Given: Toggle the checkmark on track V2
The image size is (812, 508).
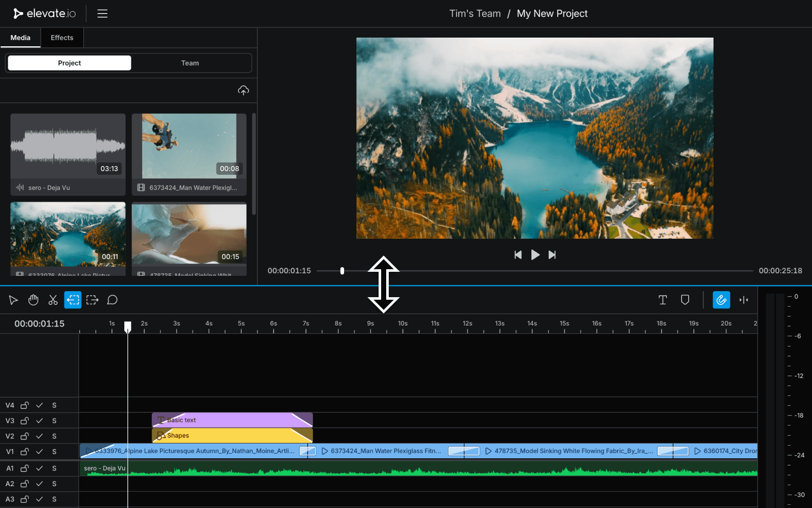Looking at the screenshot, I should [x=40, y=436].
